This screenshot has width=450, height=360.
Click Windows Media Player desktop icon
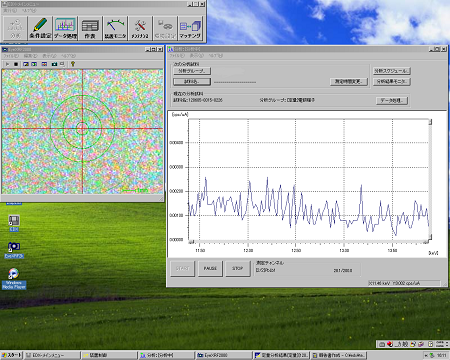(14, 279)
